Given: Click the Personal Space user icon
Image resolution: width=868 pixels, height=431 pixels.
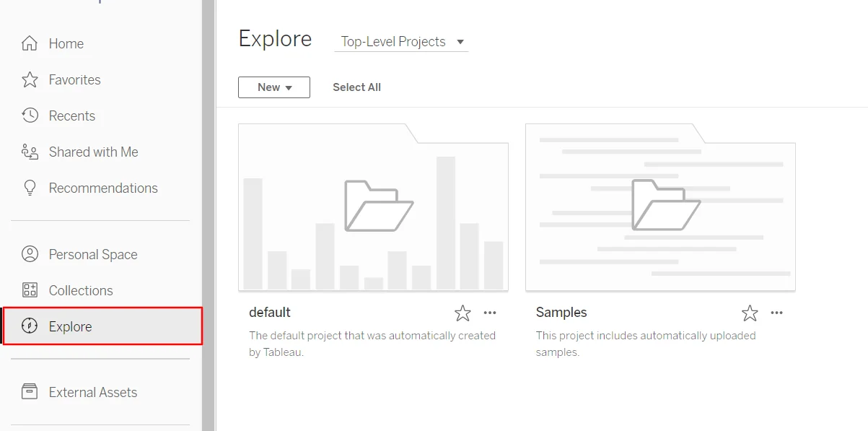Looking at the screenshot, I should pyautogui.click(x=30, y=254).
